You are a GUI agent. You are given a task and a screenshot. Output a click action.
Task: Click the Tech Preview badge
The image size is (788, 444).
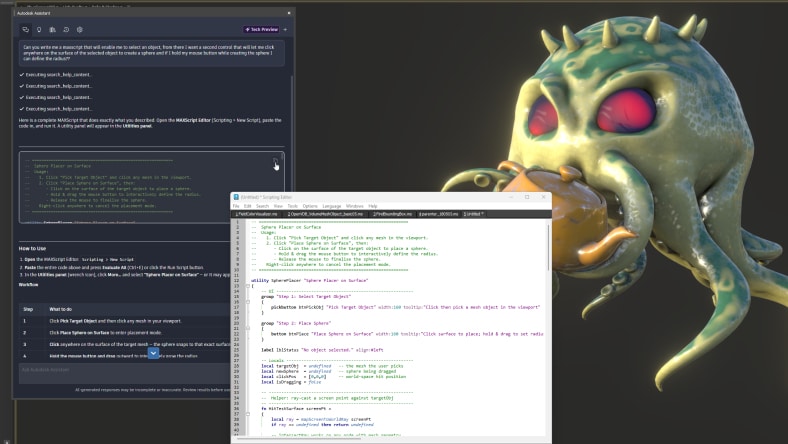pyautogui.click(x=261, y=30)
